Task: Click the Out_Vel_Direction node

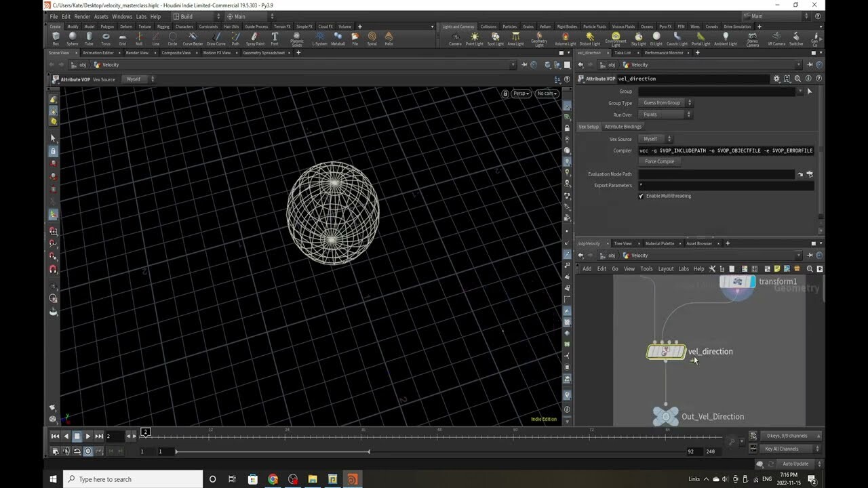Action: [x=665, y=415]
